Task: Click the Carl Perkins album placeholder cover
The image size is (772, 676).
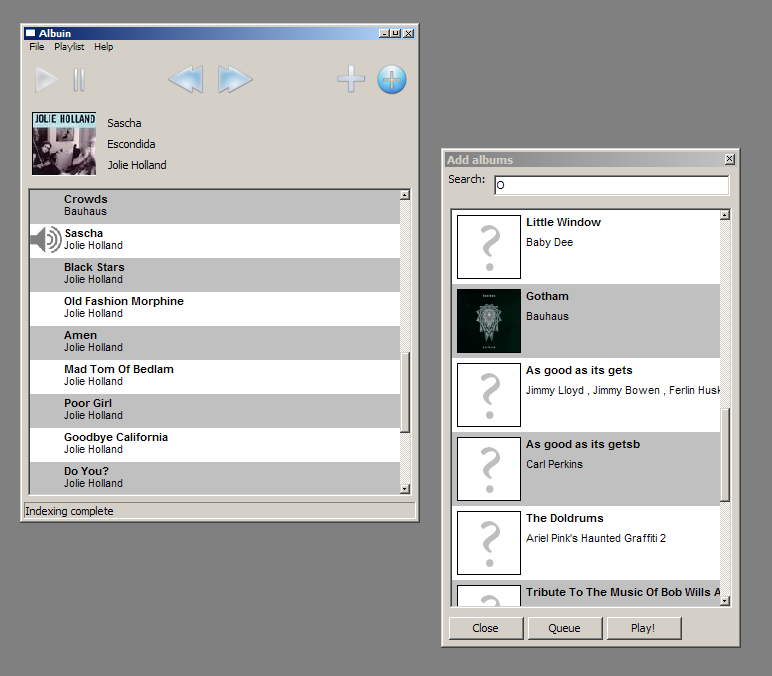Action: tap(488, 469)
